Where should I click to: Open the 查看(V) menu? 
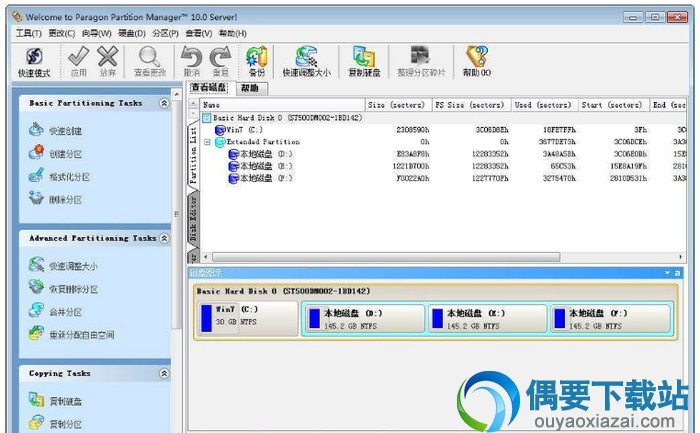(199, 33)
